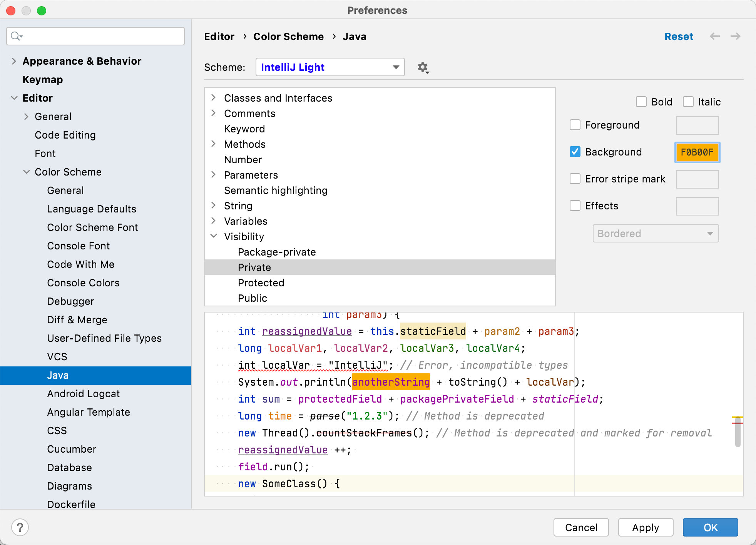
Task: Click the F0B00F background color swatch
Action: click(697, 151)
